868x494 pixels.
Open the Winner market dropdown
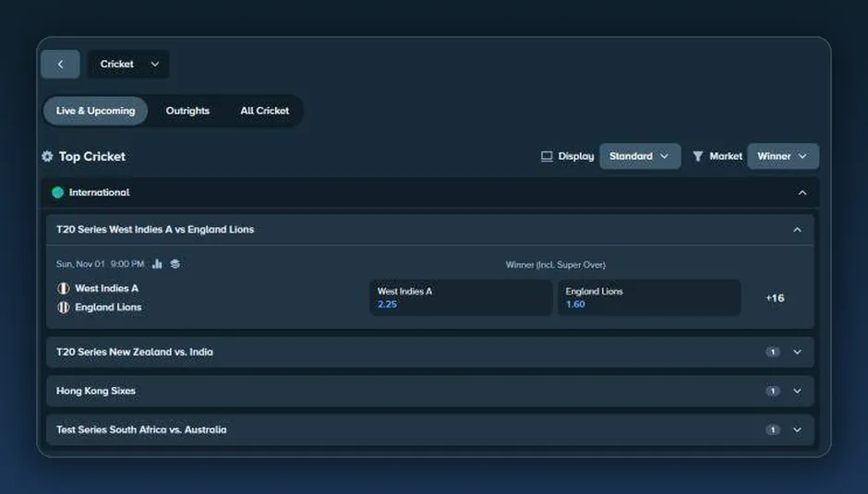783,156
